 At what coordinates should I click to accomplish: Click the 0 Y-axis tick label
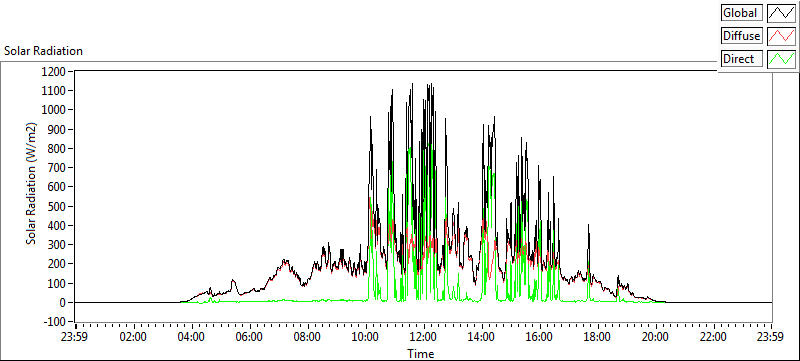[62, 302]
